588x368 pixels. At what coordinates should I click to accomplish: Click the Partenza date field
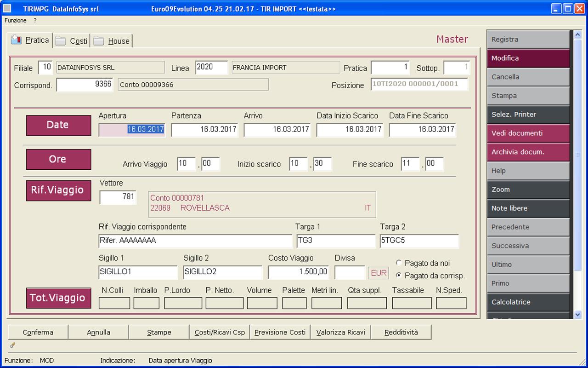coord(204,130)
